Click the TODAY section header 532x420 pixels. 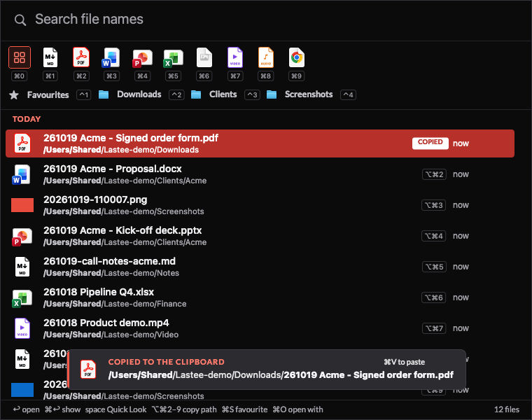pyautogui.click(x=27, y=119)
